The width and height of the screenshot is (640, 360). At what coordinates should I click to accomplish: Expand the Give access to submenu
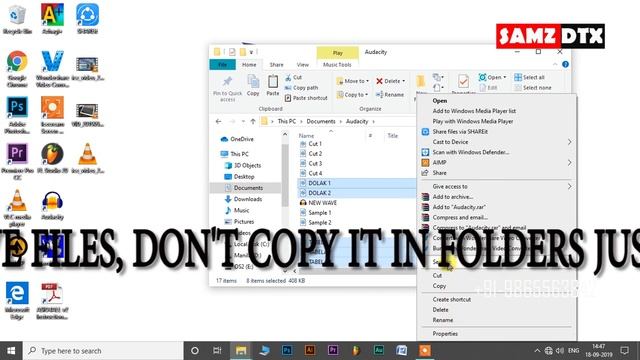pyautogui.click(x=569, y=187)
